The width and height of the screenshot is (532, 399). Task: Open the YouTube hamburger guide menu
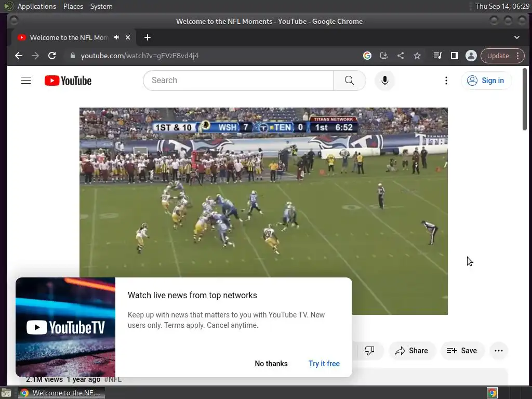click(x=26, y=81)
